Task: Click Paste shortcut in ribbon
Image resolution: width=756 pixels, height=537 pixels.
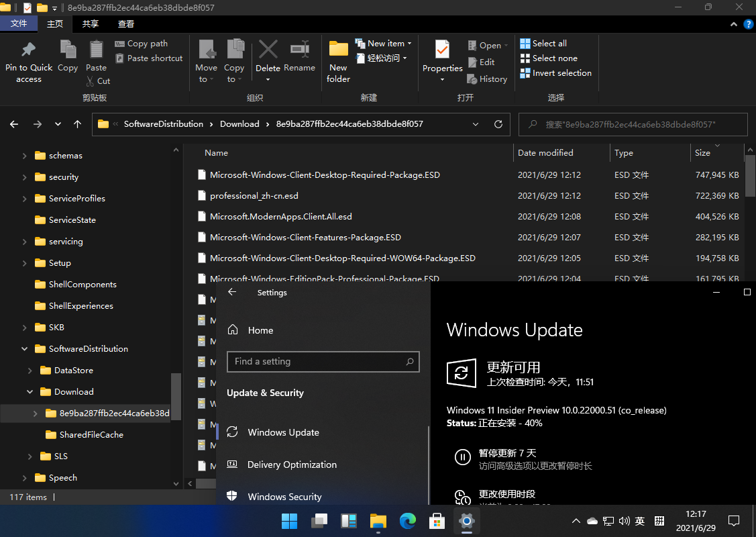Action: click(149, 58)
